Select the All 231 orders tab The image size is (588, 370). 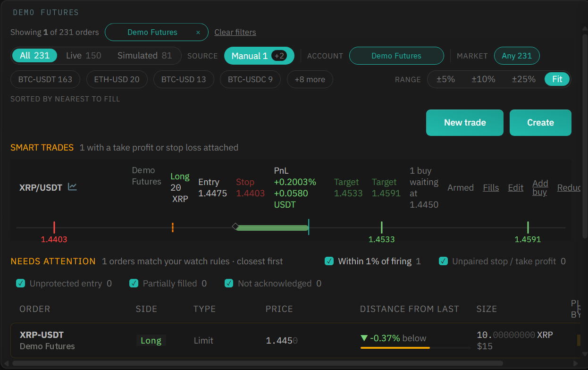34,56
